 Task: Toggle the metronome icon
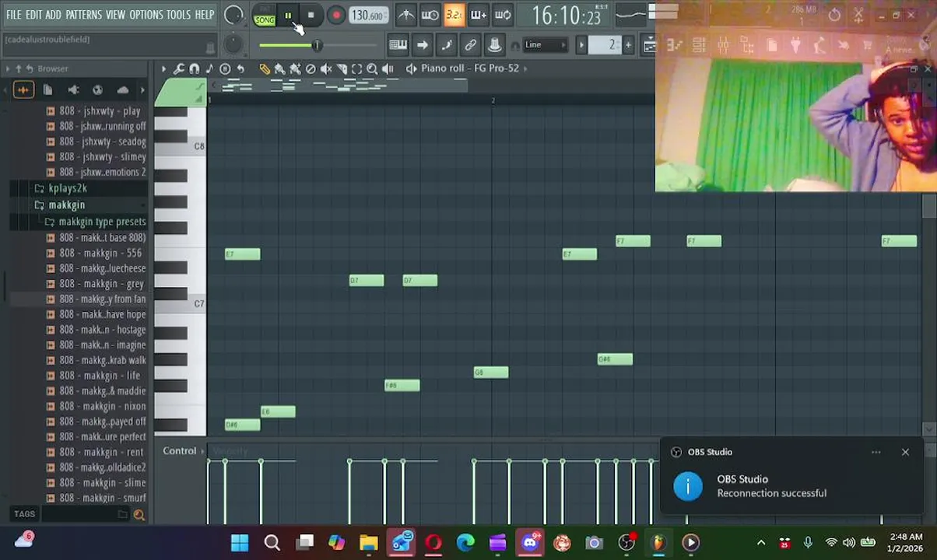tap(405, 15)
